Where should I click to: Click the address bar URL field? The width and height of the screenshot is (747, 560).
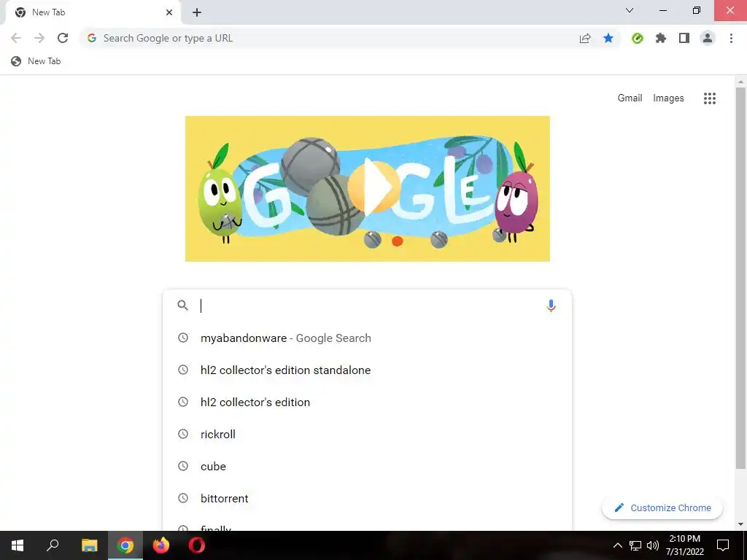tap(329, 38)
